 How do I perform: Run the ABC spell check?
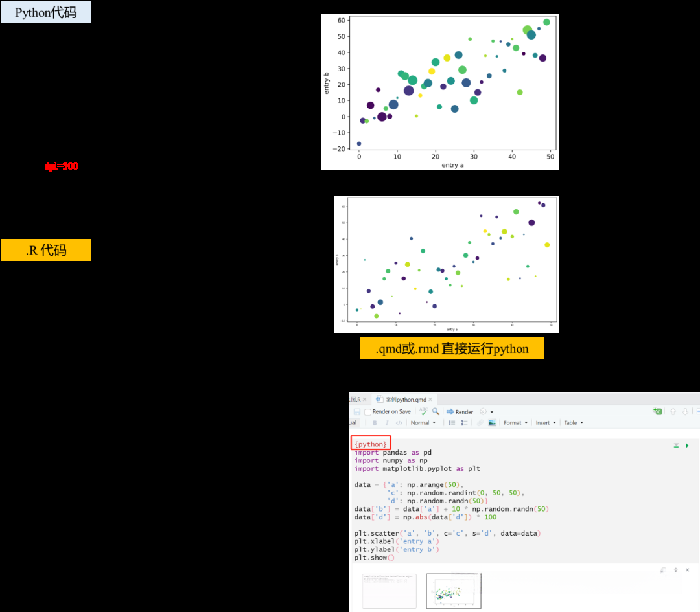(x=423, y=411)
